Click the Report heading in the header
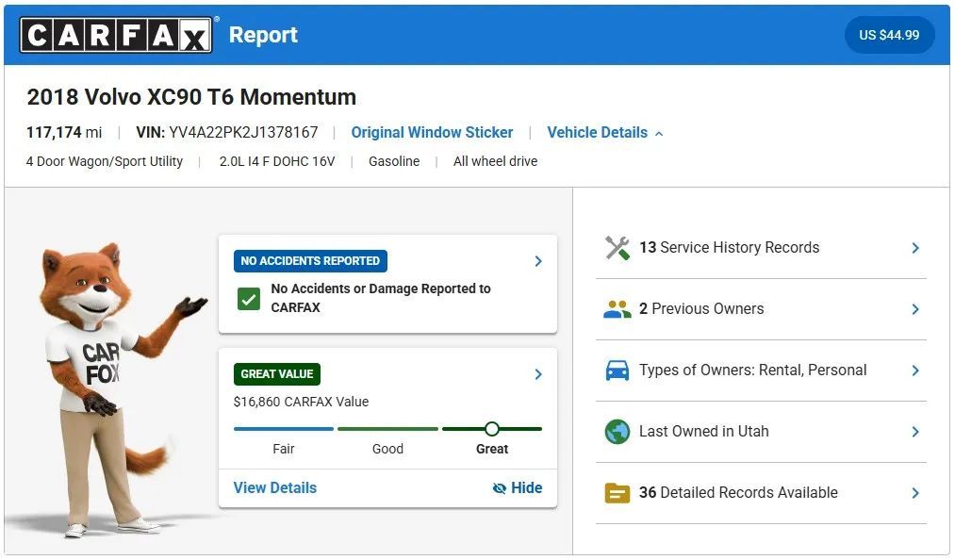The height and width of the screenshot is (560, 955). pos(263,35)
